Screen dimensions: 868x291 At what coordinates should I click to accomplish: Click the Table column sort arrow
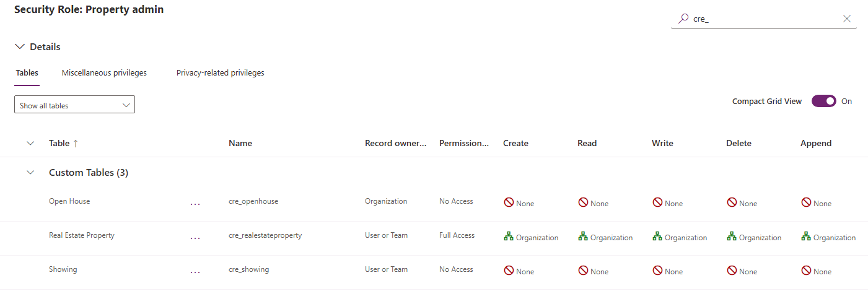(76, 143)
